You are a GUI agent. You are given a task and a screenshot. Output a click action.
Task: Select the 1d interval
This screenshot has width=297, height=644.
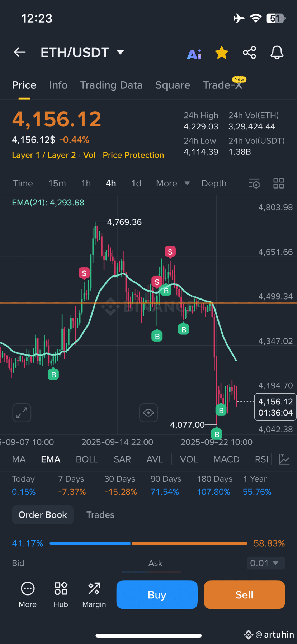(136, 184)
